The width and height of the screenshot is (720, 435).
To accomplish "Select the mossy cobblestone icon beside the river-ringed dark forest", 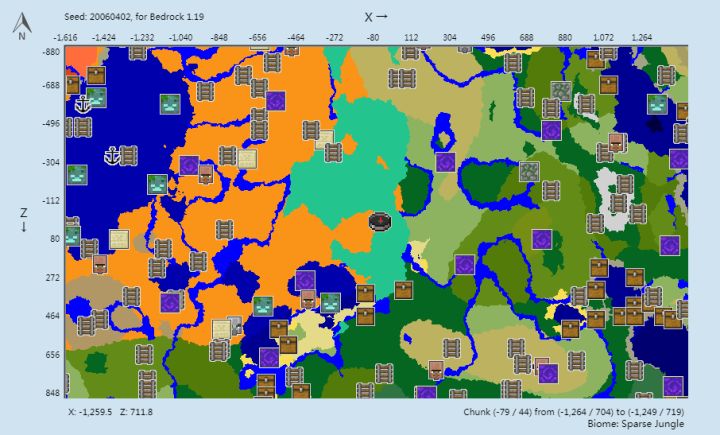I will (x=529, y=171).
